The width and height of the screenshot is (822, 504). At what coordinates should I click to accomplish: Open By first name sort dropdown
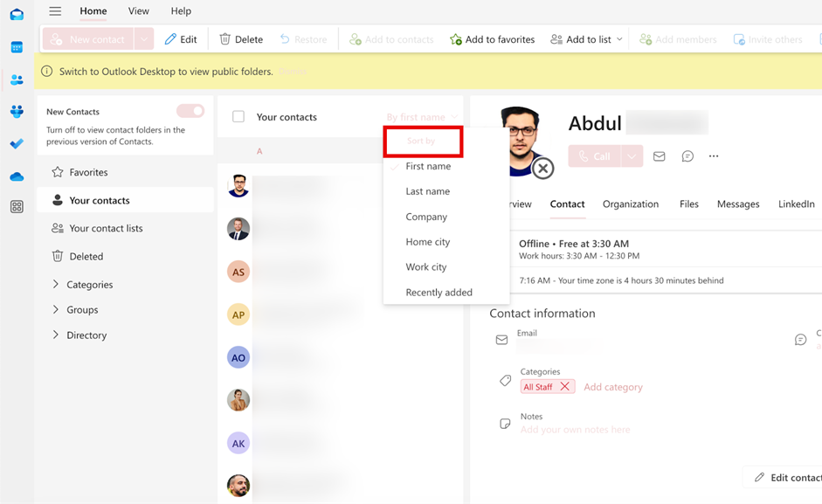(x=422, y=117)
